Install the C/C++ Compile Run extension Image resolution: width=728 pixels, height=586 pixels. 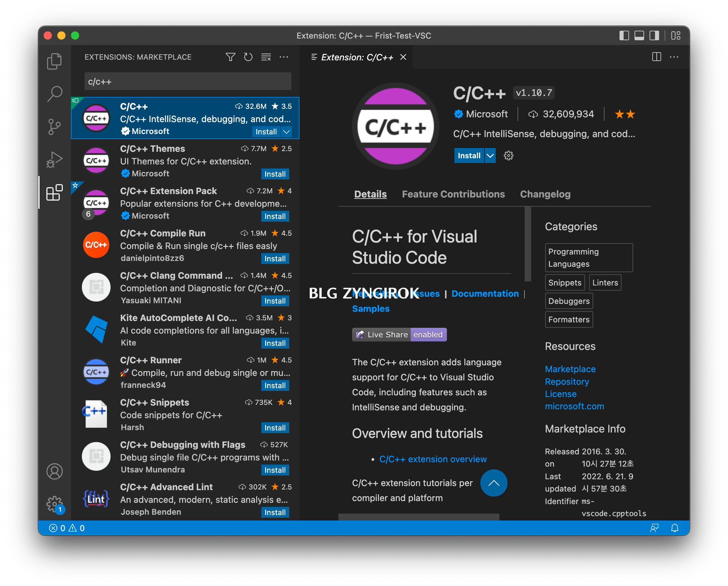click(x=275, y=258)
